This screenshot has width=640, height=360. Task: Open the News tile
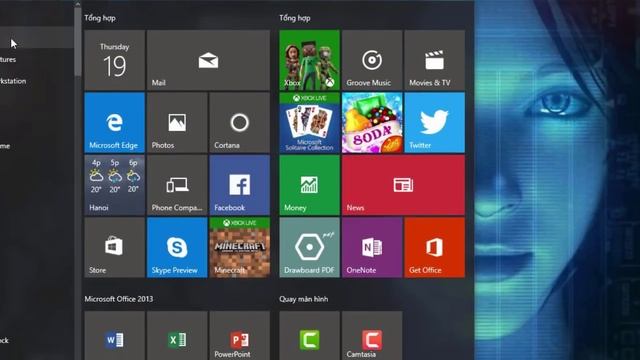(403, 185)
